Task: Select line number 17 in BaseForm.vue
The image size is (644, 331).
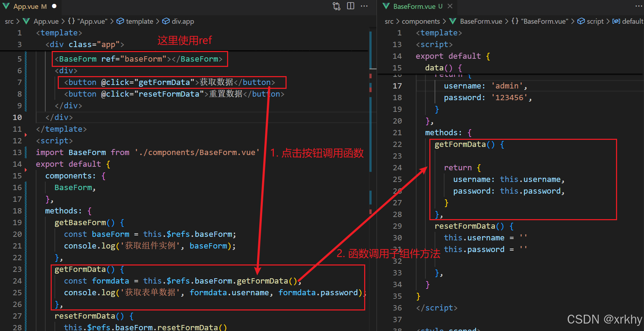Action: [397, 86]
